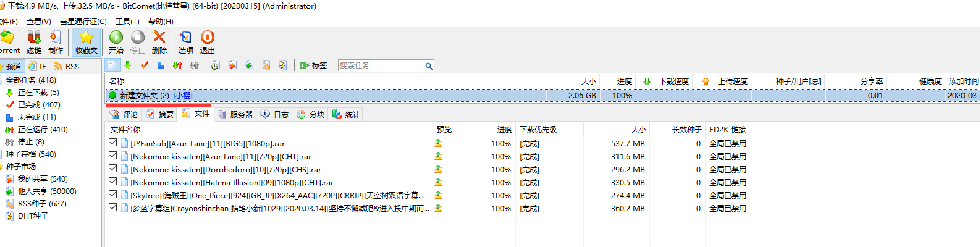Click the search magnifier icon
Image resolution: width=980 pixels, height=247 pixels.
coord(428,66)
